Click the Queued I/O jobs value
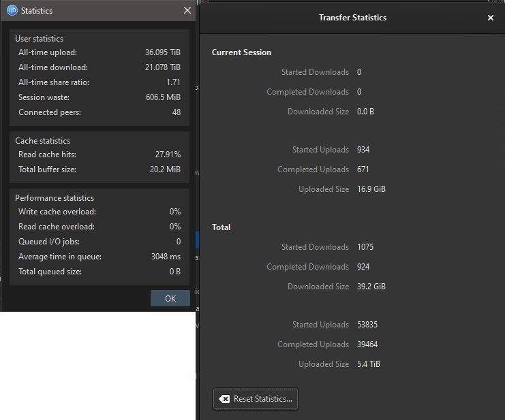Image resolution: width=505 pixels, height=420 pixels. (x=179, y=242)
